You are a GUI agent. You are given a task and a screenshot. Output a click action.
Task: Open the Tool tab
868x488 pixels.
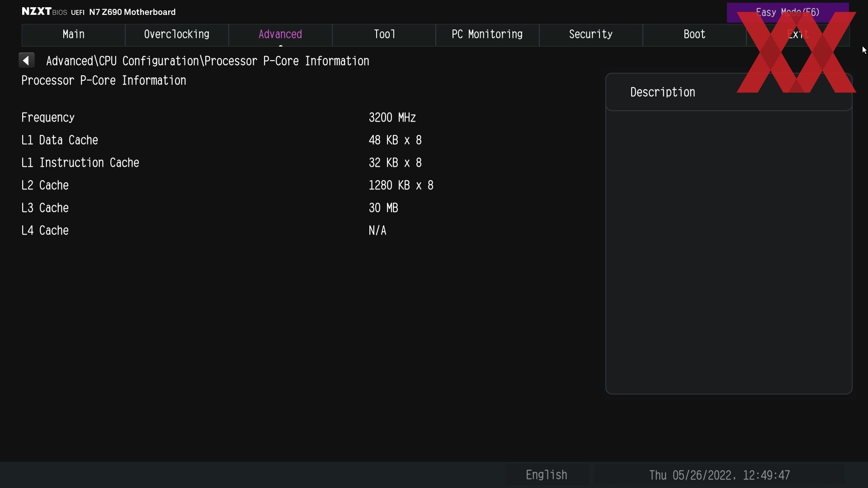pos(384,35)
